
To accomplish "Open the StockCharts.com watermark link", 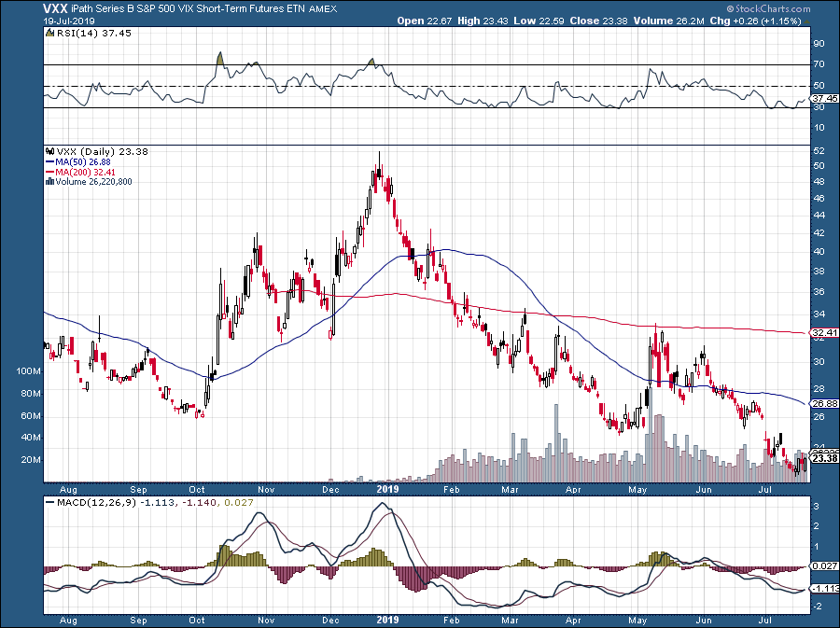I will [769, 8].
